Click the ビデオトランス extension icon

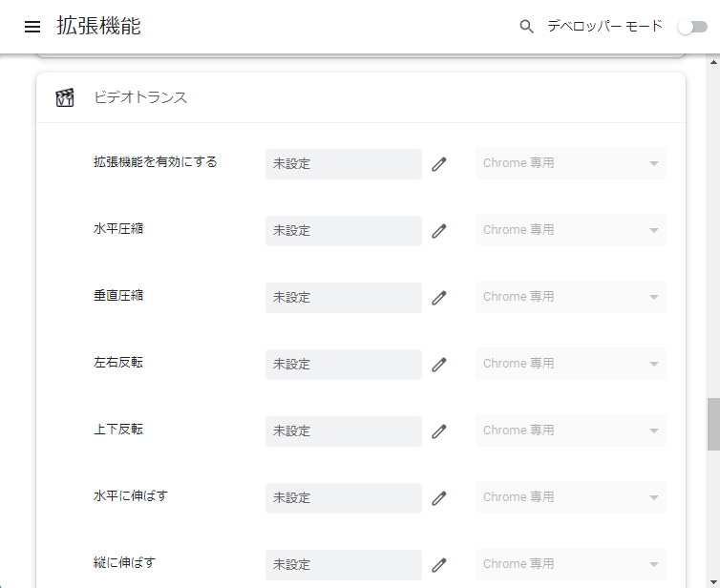(65, 97)
